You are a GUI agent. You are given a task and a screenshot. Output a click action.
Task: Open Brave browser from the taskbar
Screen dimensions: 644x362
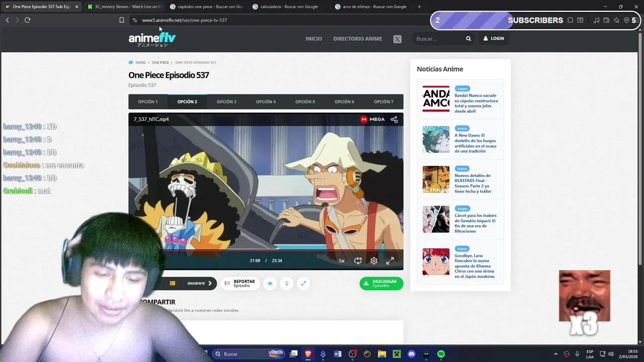click(308, 354)
